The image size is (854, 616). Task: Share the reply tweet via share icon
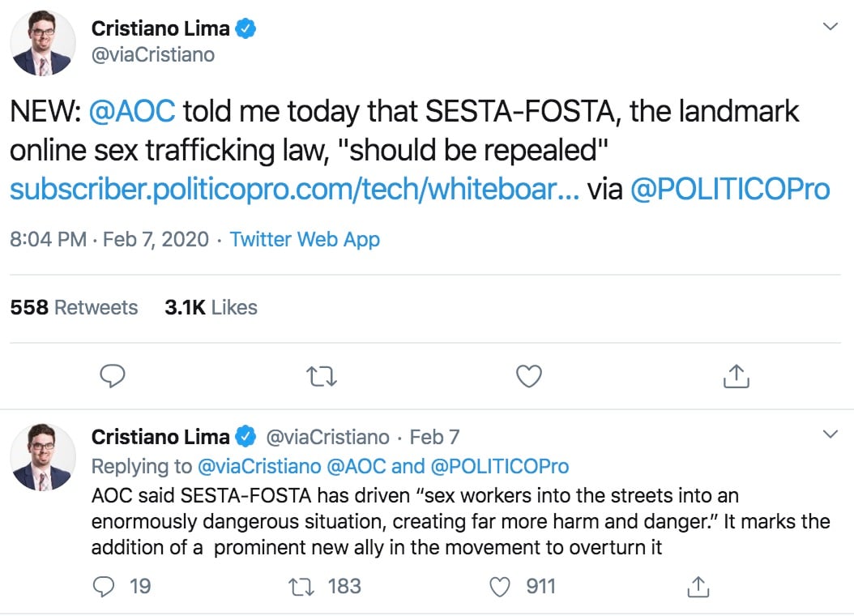(x=698, y=586)
